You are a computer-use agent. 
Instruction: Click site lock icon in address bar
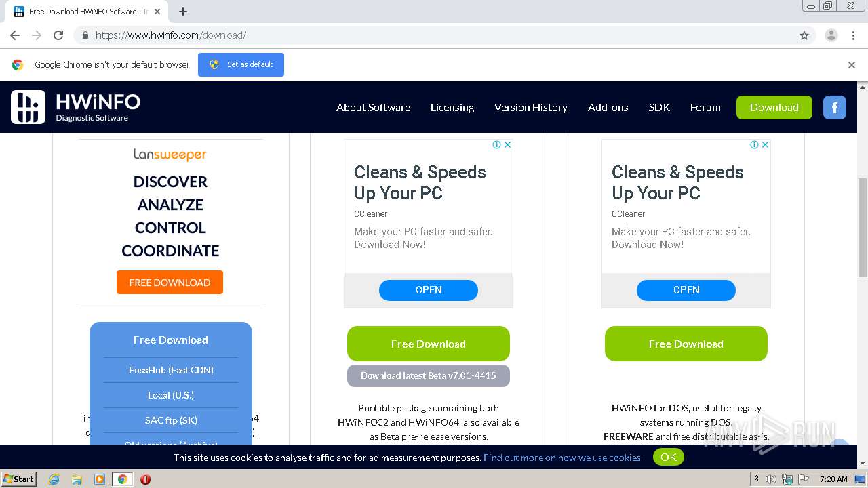tap(85, 35)
